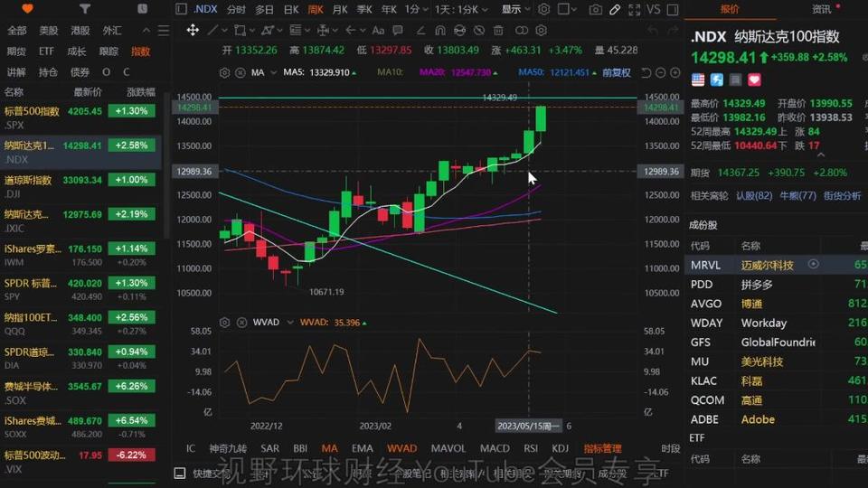This screenshot has width=868, height=488.
Task: Open WVAD indicator settings gear
Action: (224, 322)
